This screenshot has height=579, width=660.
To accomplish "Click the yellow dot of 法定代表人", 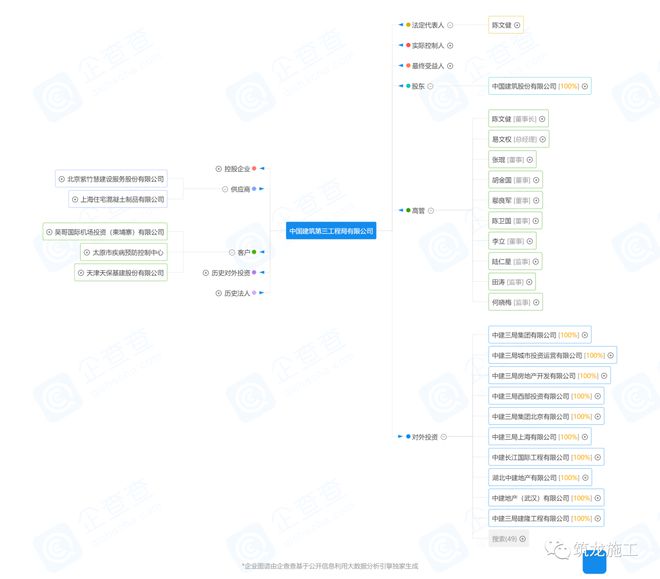I will 408,25.
